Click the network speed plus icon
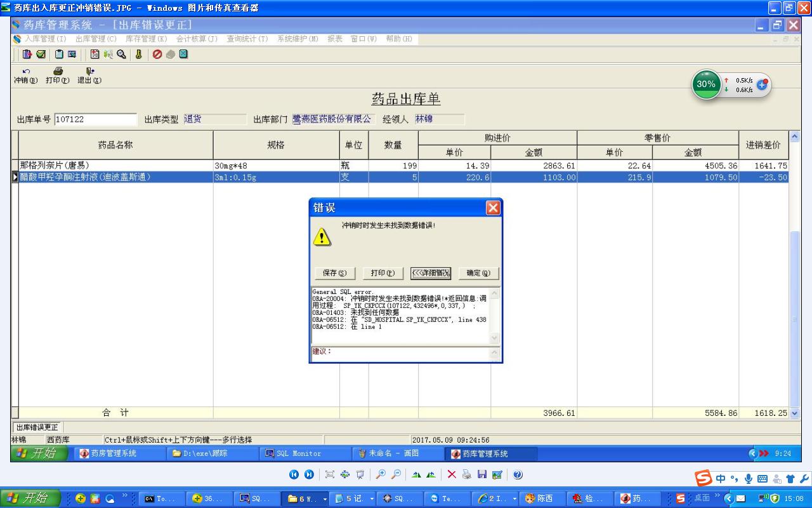The height and width of the screenshot is (508, 812). [x=762, y=84]
